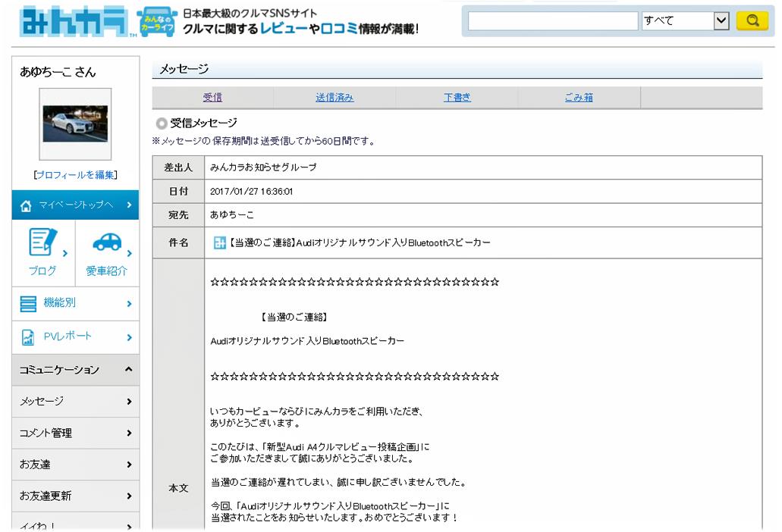Image resolution: width=782 pixels, height=532 pixels.
Task: Click the 日付 header cell
Action: coord(178,191)
